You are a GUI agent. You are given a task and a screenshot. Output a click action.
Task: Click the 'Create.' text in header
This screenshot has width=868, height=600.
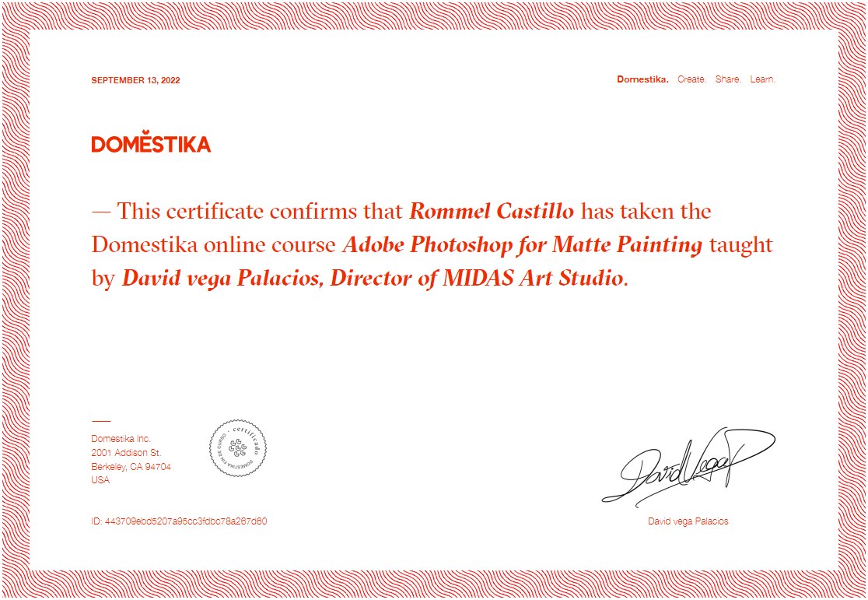(x=691, y=79)
